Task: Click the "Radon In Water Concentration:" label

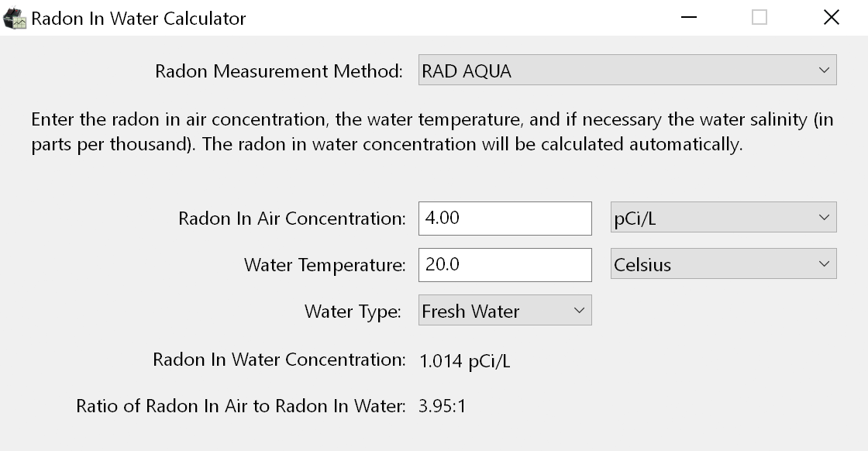Action: point(279,360)
